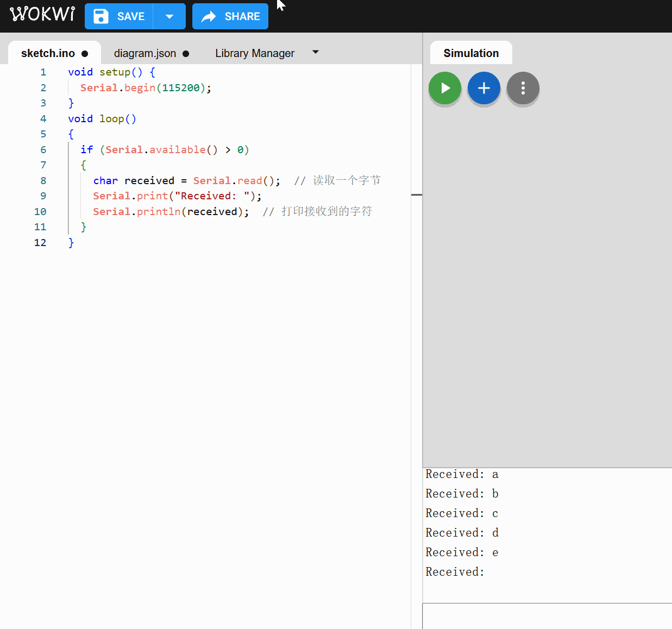
Task: Open the diagram.json tab
Action: click(x=152, y=53)
